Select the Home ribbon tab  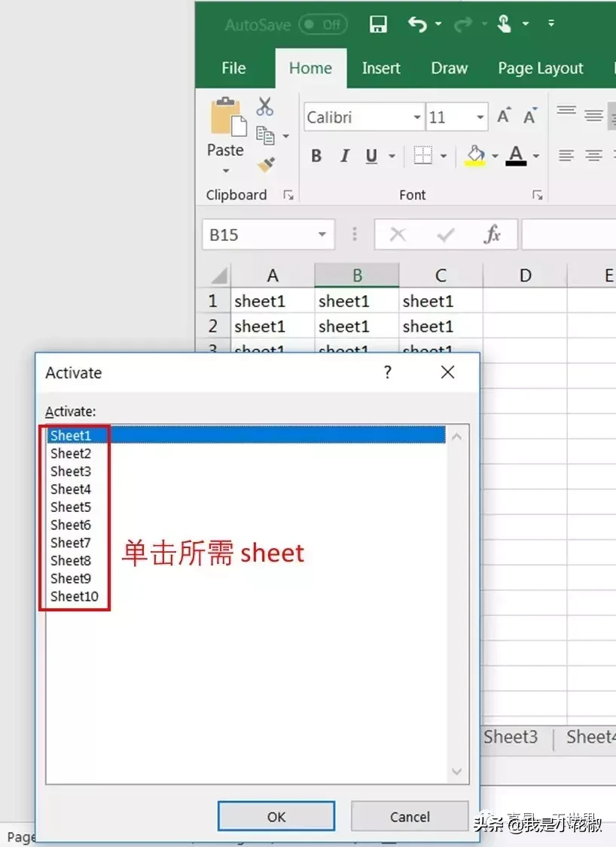pos(310,68)
